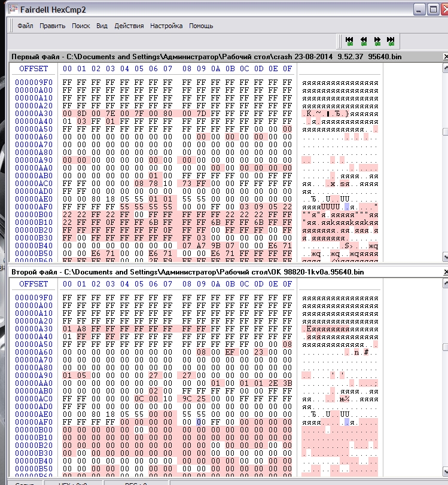Go to the previous difference icon

pyautogui.click(x=363, y=41)
